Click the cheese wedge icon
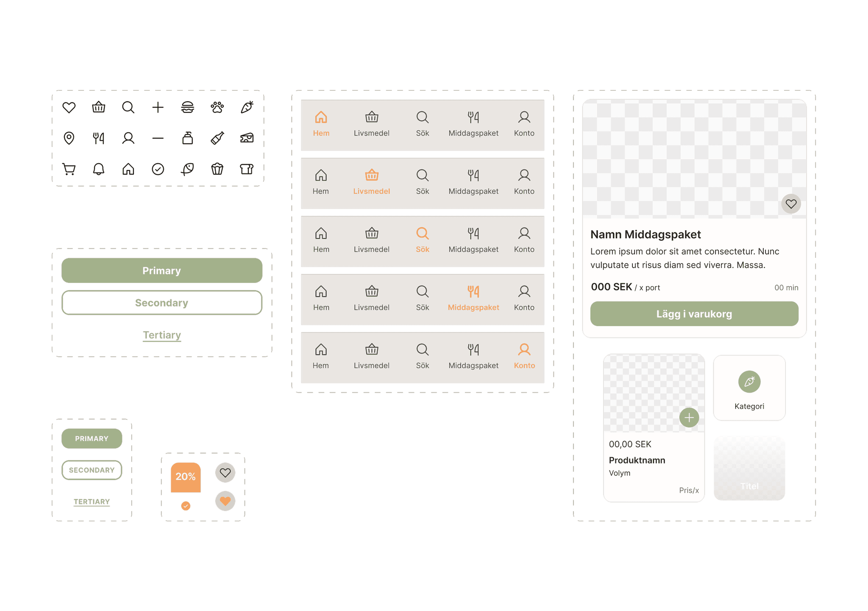This screenshot has width=868, height=611. coord(247,138)
